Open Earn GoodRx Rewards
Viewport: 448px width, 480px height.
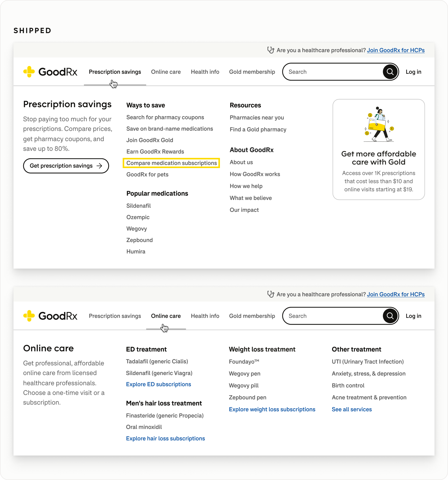(155, 152)
